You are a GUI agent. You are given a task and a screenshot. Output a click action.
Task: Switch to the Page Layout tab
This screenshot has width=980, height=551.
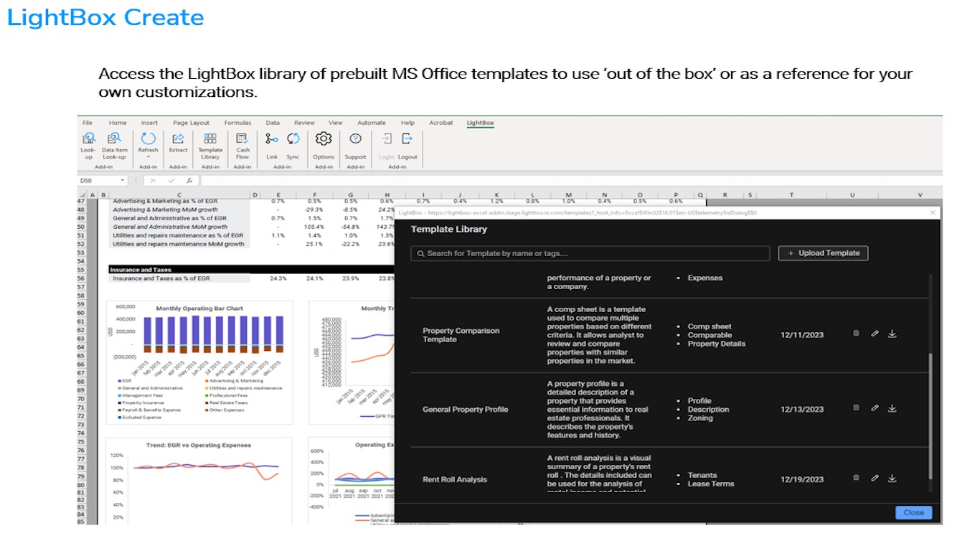pos(191,123)
